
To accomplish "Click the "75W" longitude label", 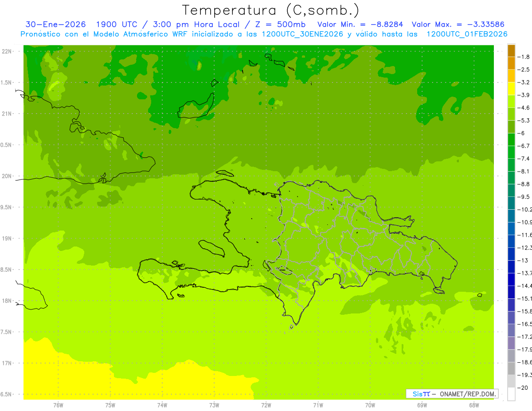I will point(110,405).
